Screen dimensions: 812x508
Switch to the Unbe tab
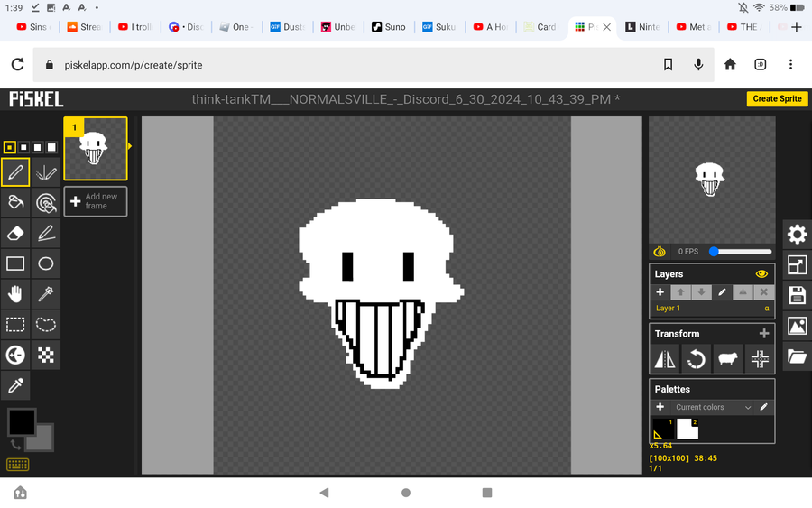pos(338,27)
